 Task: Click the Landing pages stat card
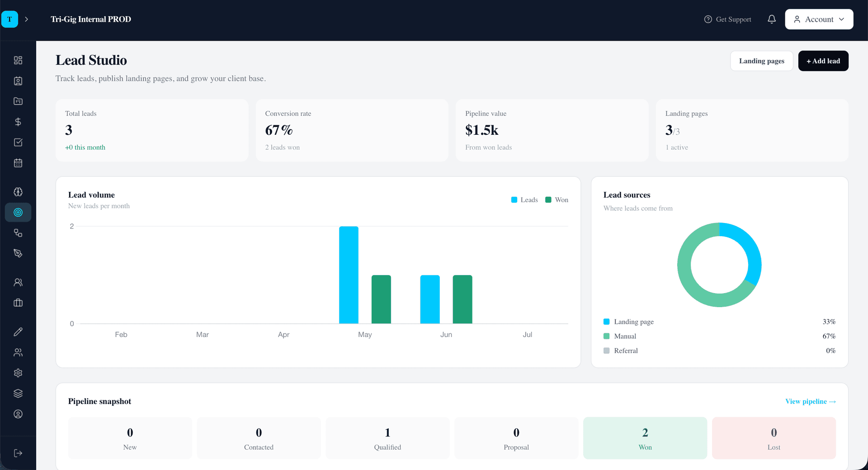(x=752, y=130)
